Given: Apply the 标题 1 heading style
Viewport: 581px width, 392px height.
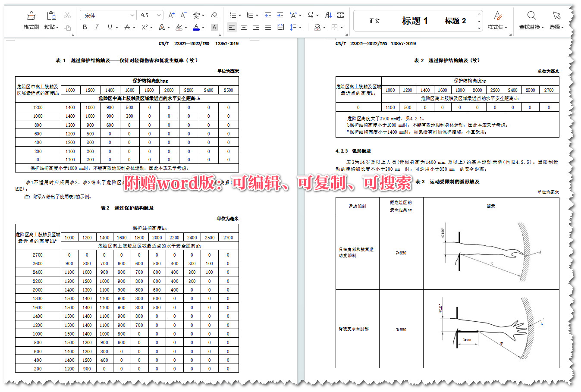Looking at the screenshot, I should coord(415,20).
